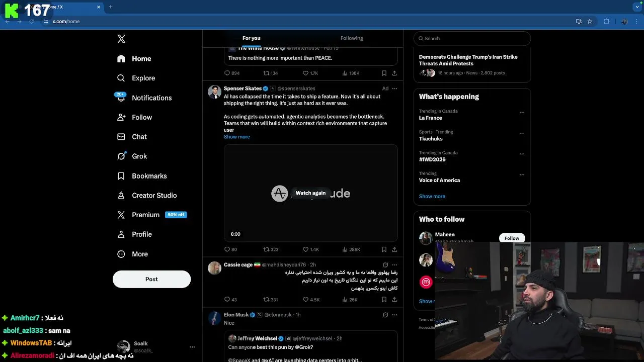Click the X logo in the sidebar
The height and width of the screenshot is (362, 644).
121,39
